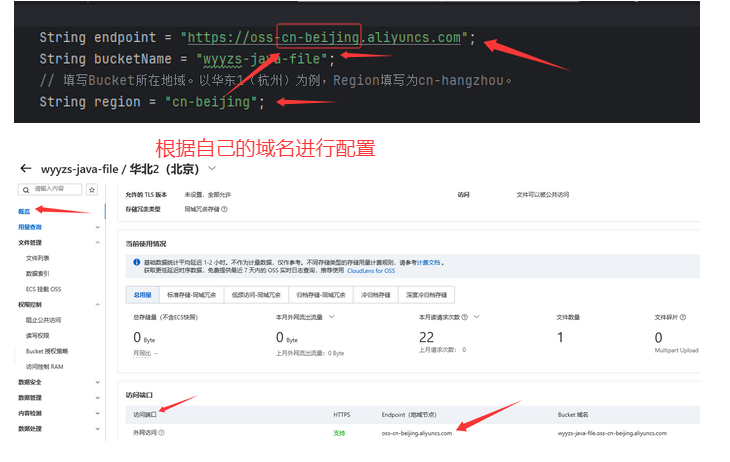The image size is (730, 462).
Task: Open the 概览 overview sidebar item
Action: (x=24, y=211)
